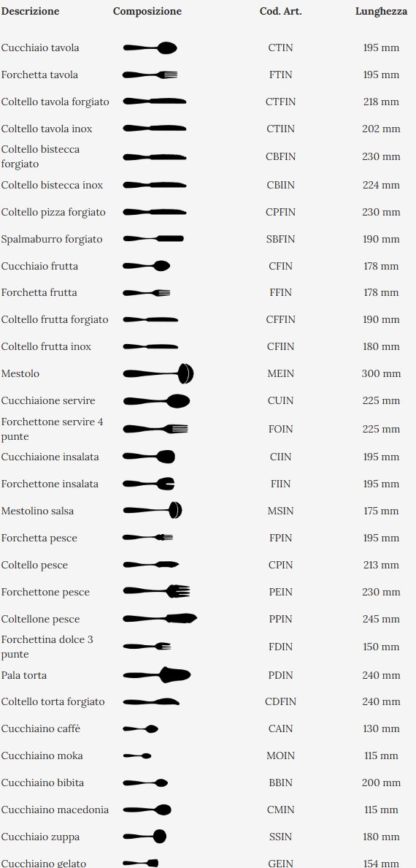Select the Cucchiaino moka small spoon image
Viewport: 416px width, 868px height.
[x=136, y=755]
